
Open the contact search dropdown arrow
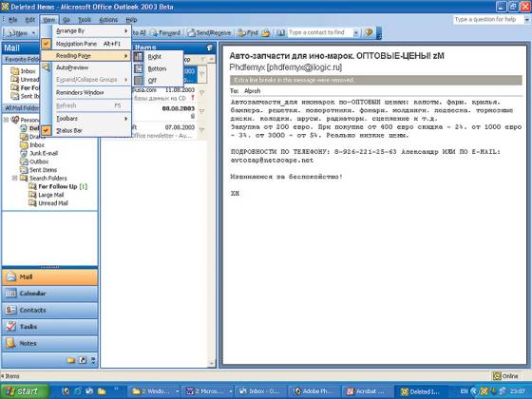(x=356, y=32)
